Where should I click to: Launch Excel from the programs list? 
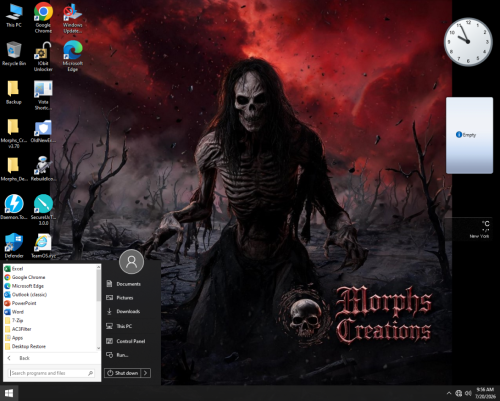click(50, 269)
